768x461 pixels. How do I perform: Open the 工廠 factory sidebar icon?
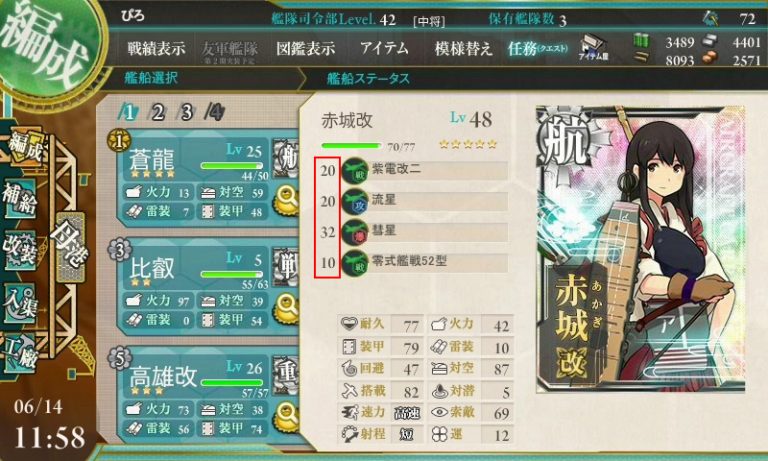coord(20,355)
